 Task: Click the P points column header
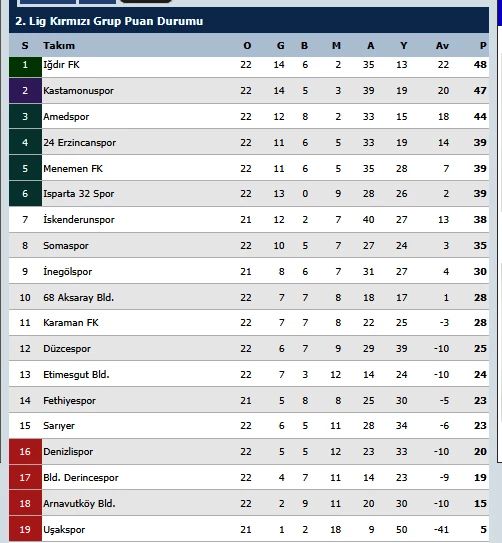click(x=483, y=46)
